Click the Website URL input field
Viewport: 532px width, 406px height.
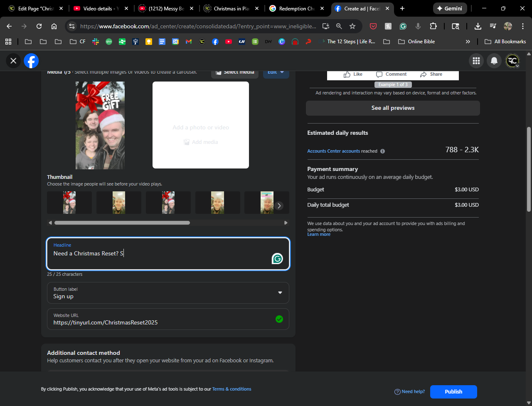(162, 322)
